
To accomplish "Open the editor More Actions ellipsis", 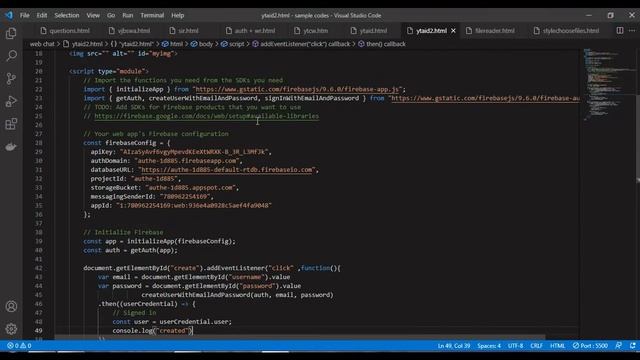I will [632, 31].
